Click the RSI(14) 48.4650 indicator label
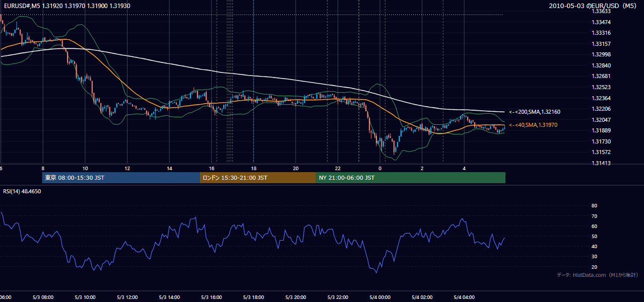The height and width of the screenshot is (302, 644). point(22,191)
